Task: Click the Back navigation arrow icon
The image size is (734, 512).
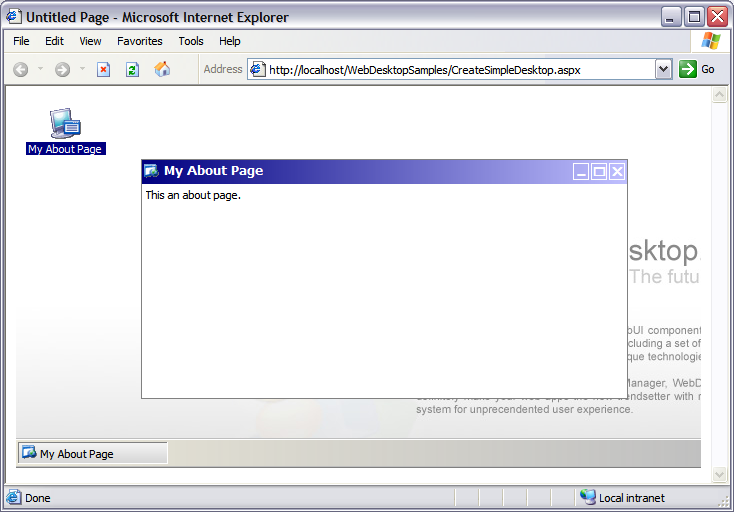Action: click(x=20, y=69)
